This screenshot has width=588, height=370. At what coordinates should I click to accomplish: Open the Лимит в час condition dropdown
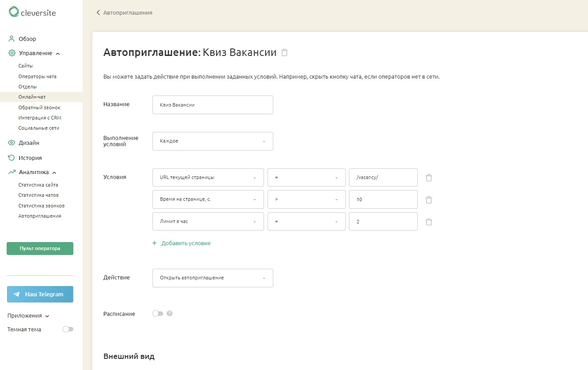208,221
